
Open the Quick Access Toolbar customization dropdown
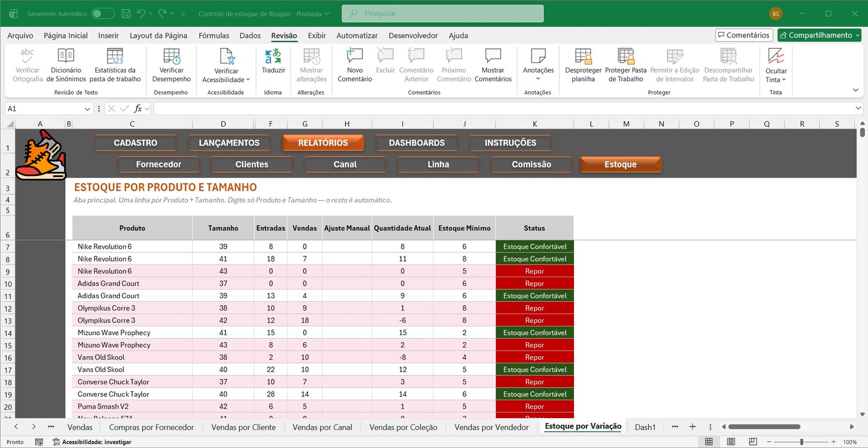183,14
